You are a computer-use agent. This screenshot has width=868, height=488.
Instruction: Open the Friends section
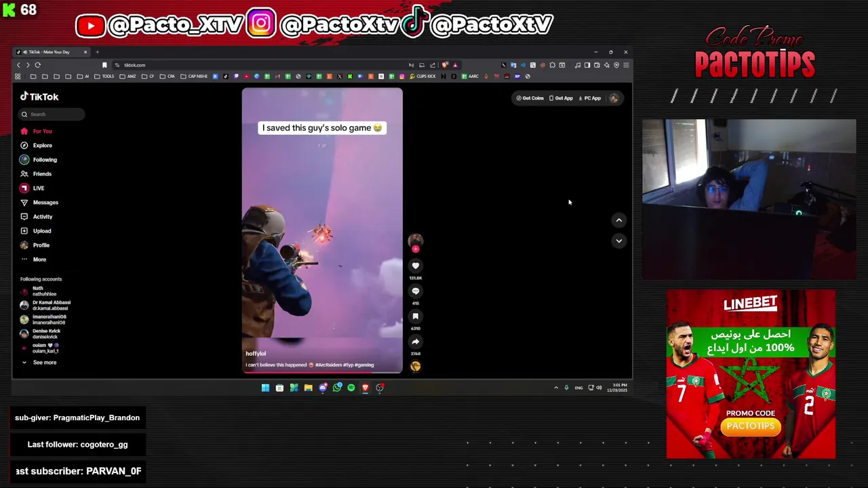pyautogui.click(x=36, y=174)
